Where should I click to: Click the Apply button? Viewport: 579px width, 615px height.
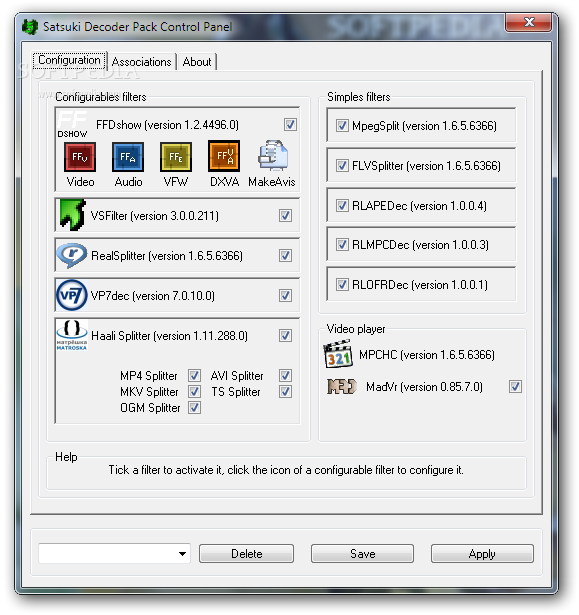482,553
